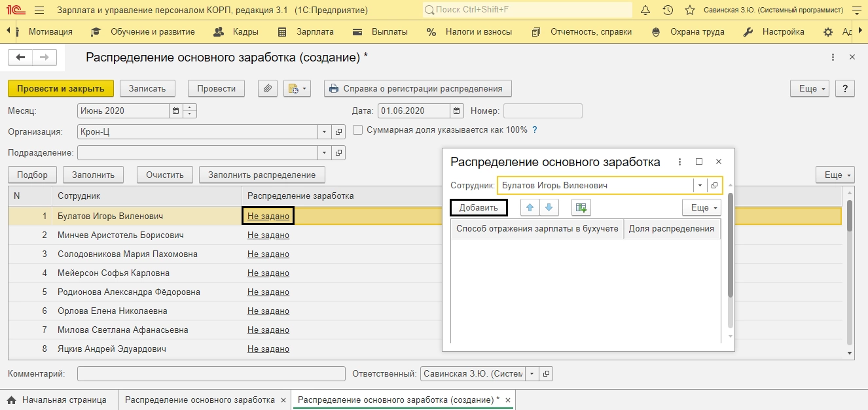Enable Суммарная доля указывается как 100% checkbox
Viewport: 868px width, 410px height.
pyautogui.click(x=357, y=129)
